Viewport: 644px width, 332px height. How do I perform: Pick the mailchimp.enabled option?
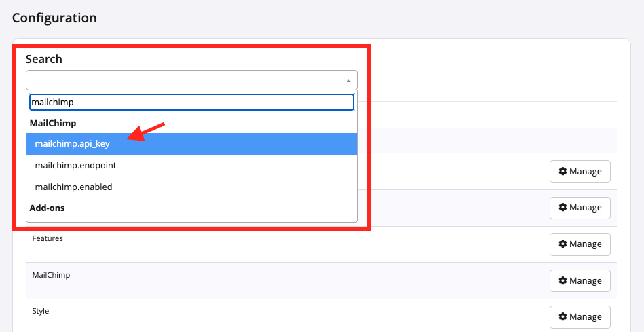pos(73,187)
